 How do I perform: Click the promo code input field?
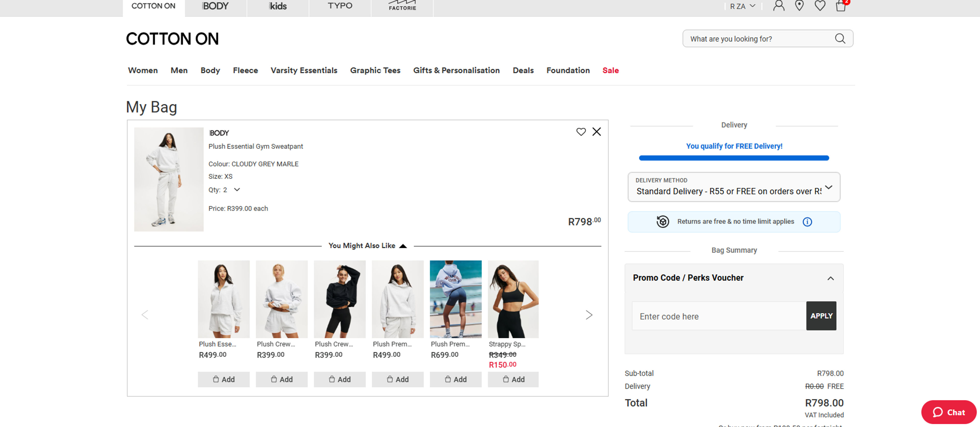pos(719,316)
